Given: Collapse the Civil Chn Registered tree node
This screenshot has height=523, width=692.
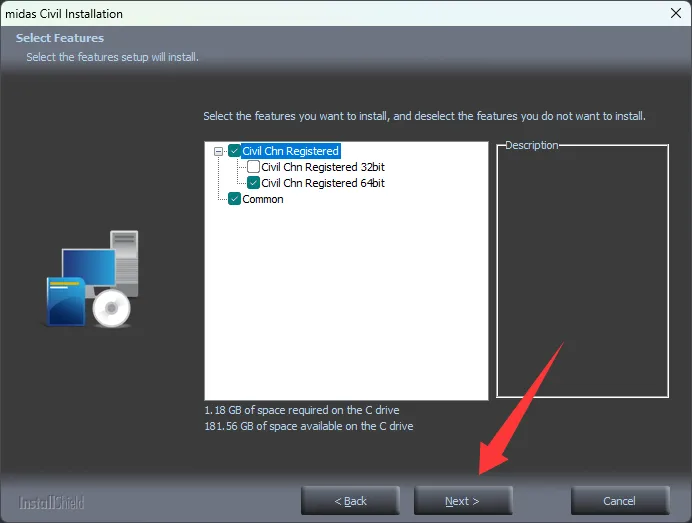Looking at the screenshot, I should (x=218, y=151).
